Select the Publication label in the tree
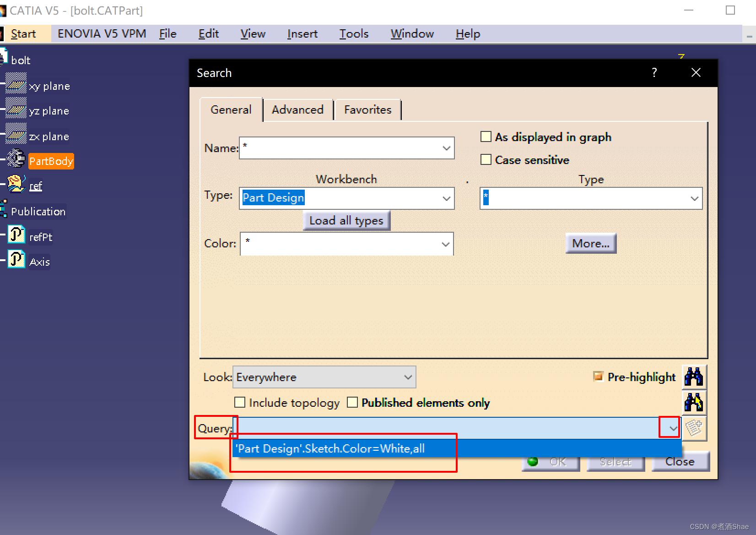 (x=38, y=212)
